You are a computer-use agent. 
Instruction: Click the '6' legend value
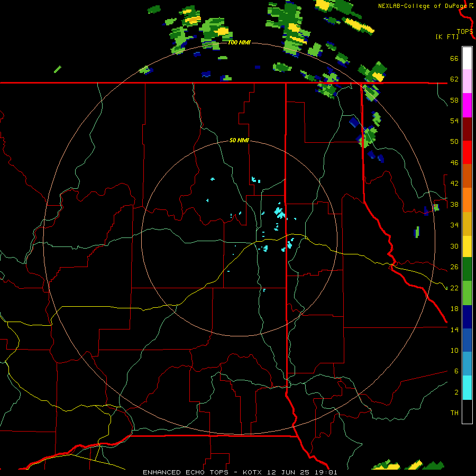point(456,371)
